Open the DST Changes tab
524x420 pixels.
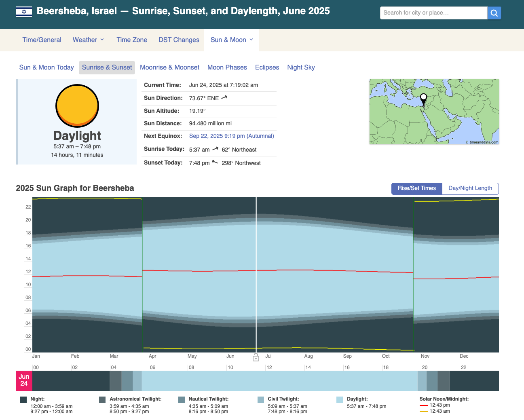tap(179, 40)
